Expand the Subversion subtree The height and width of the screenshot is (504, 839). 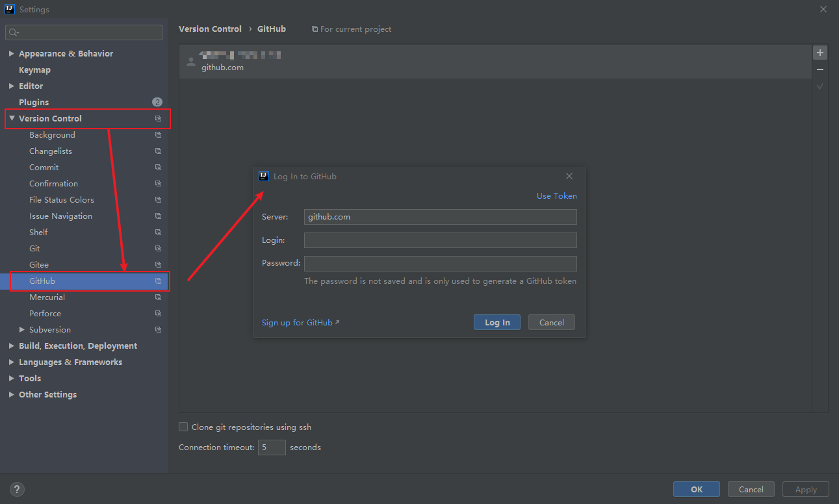tap(22, 330)
